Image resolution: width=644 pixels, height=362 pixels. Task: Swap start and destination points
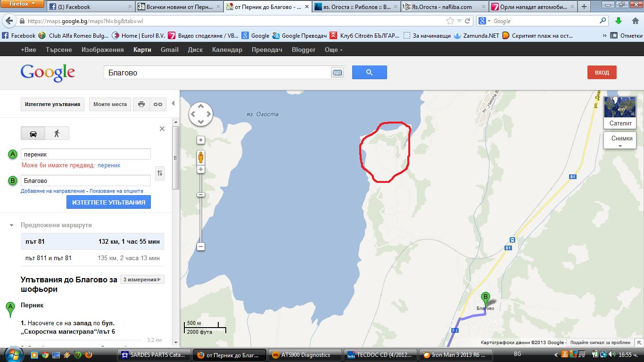coord(160,173)
